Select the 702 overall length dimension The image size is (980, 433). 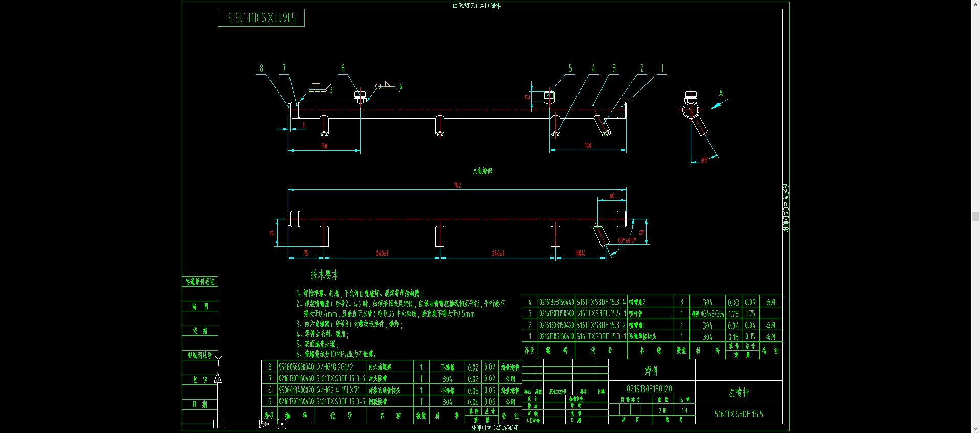pos(457,185)
